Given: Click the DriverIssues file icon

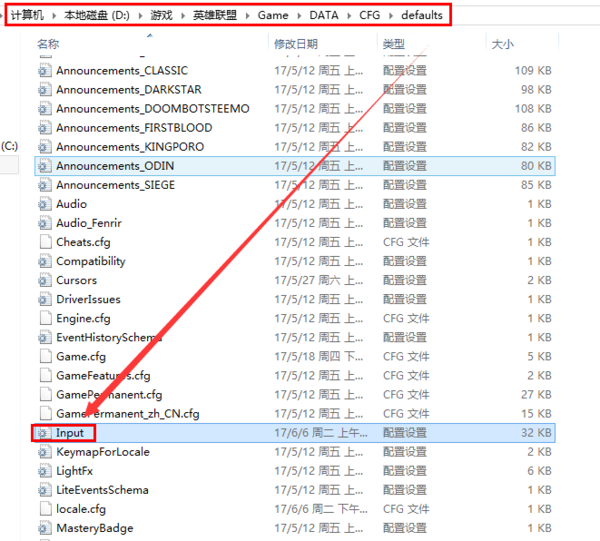Looking at the screenshot, I should (45, 300).
